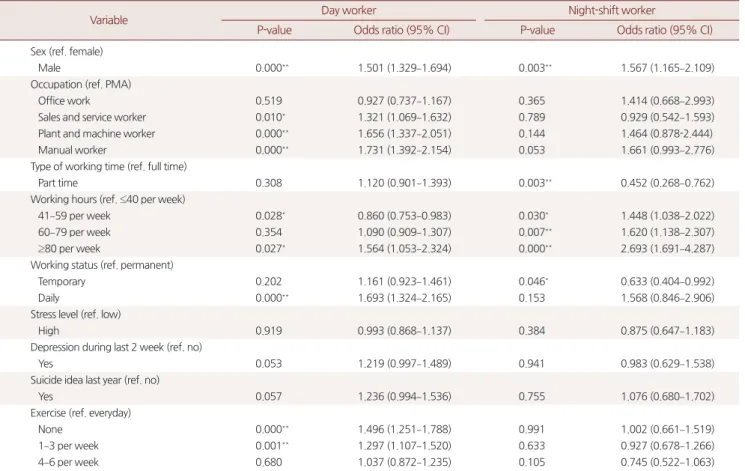Click the 'Daily' row label
The width and height of the screenshot is (745, 471).
(48, 298)
